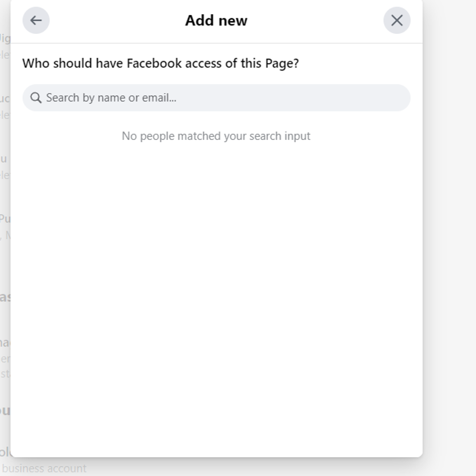Click the search glyph inside the search bar

point(36,97)
